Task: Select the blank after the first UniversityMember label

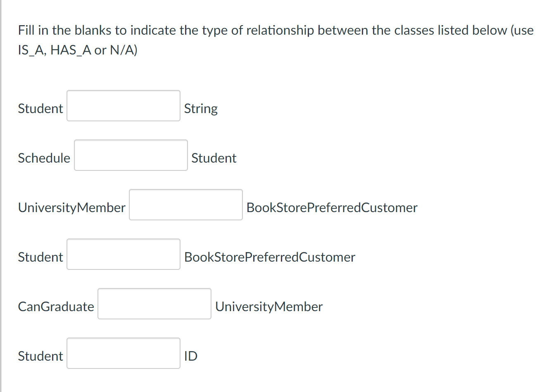Action: 186,205
